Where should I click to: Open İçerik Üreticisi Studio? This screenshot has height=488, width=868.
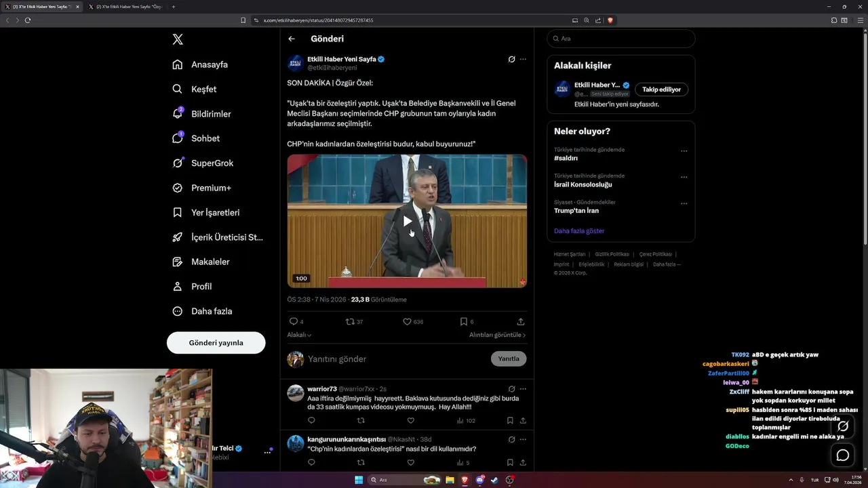tap(218, 237)
